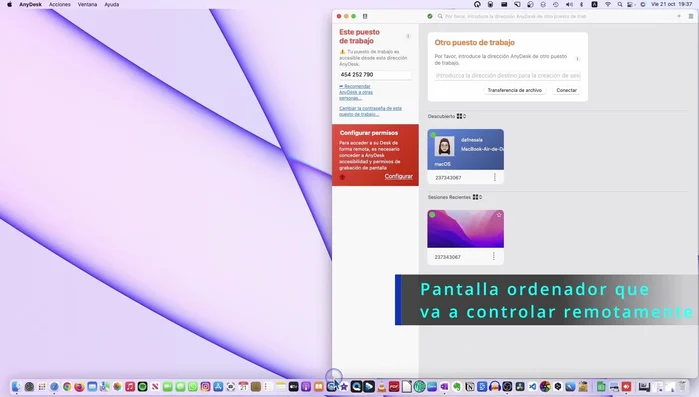The image size is (699, 397).
Task: Click the new tab plus icon in AnyDesk
Action: click(679, 16)
